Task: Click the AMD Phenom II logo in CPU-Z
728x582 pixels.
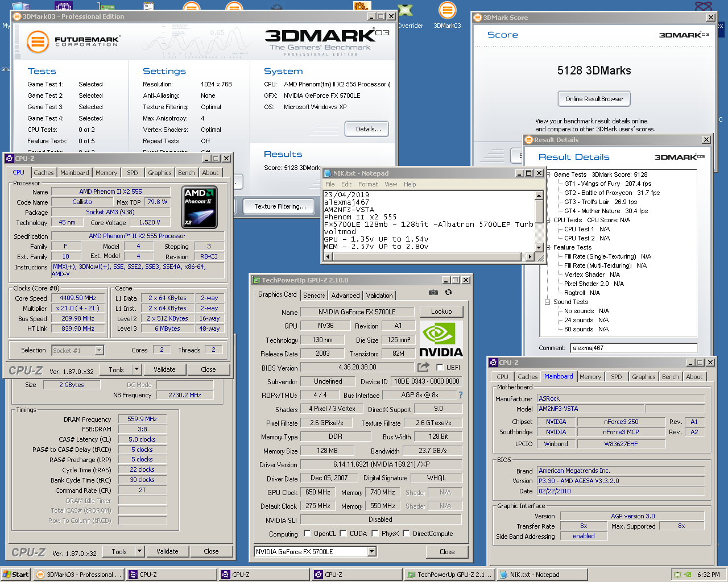Action: click(199, 207)
